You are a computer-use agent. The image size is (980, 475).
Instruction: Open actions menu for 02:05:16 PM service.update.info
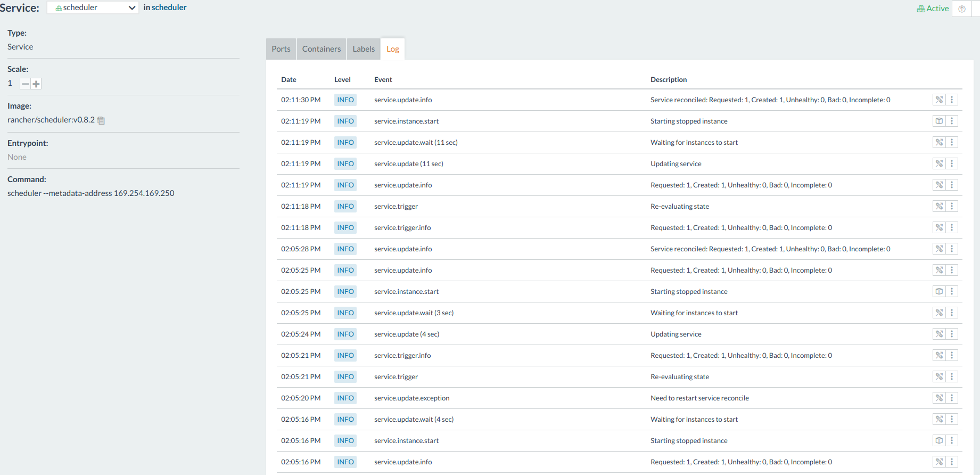click(x=952, y=462)
